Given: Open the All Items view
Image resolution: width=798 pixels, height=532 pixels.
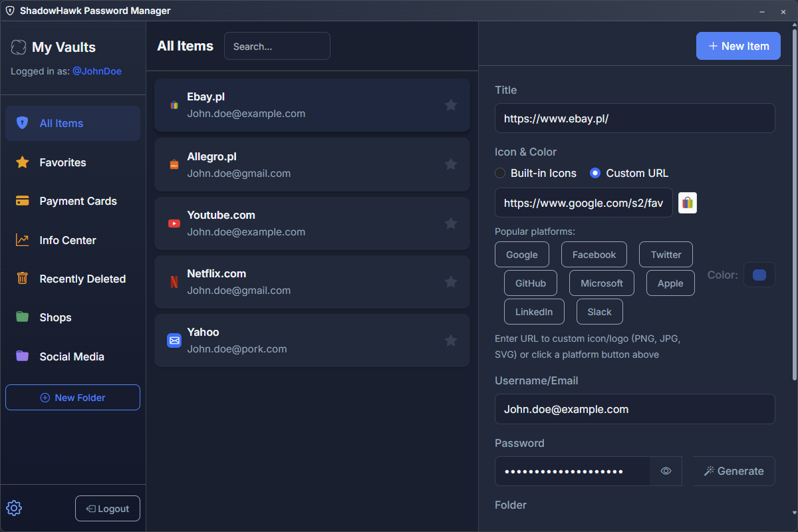Looking at the screenshot, I should click(x=73, y=123).
